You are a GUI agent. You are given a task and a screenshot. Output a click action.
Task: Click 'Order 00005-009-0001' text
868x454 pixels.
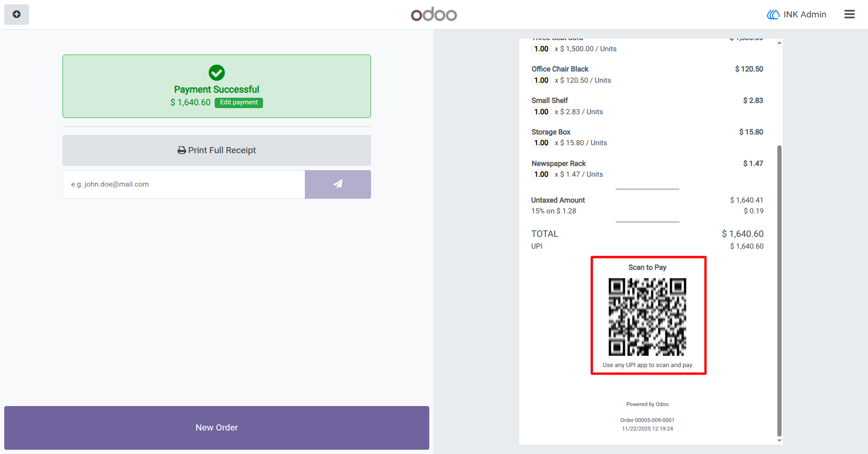tap(647, 420)
